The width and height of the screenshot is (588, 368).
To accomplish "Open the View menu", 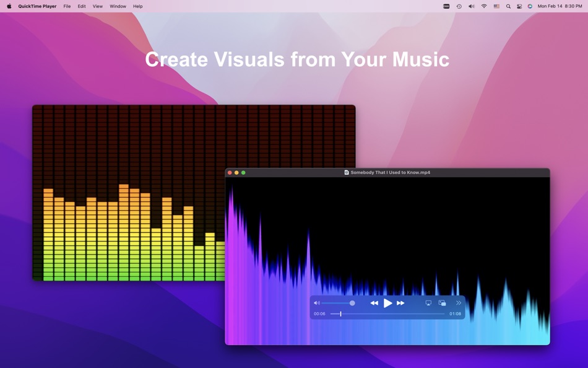I will pyautogui.click(x=98, y=6).
